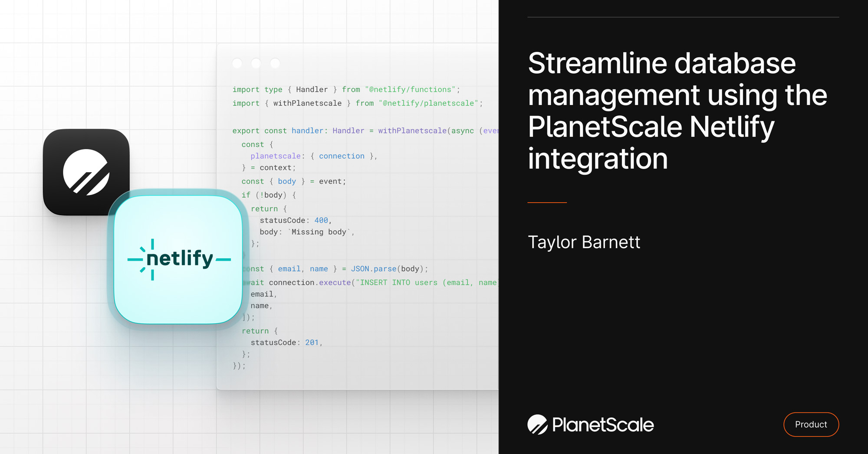This screenshot has width=868, height=454.
Task: Click the '@netlify/functions' import string
Action: coord(410,89)
